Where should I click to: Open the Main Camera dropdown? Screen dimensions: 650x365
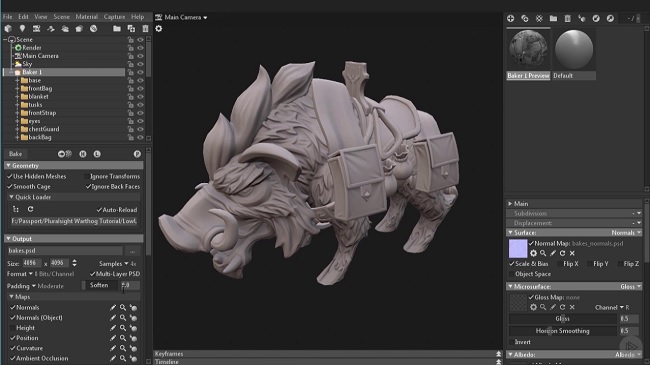point(181,17)
